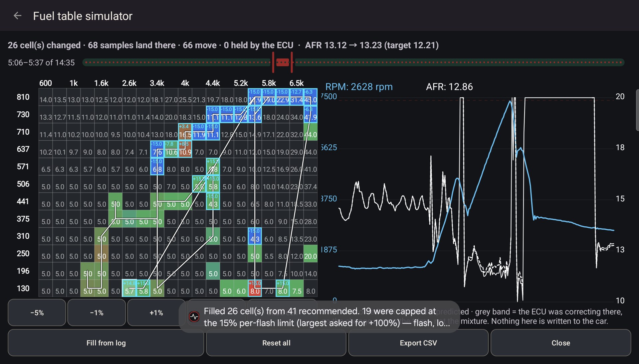
Task: Click the 5:06–5:37 of 14:35 time label
Action: (x=41, y=62)
